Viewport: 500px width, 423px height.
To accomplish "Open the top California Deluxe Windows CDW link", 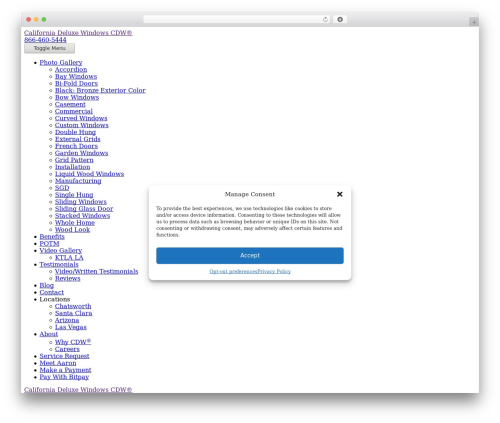I will pos(78,33).
